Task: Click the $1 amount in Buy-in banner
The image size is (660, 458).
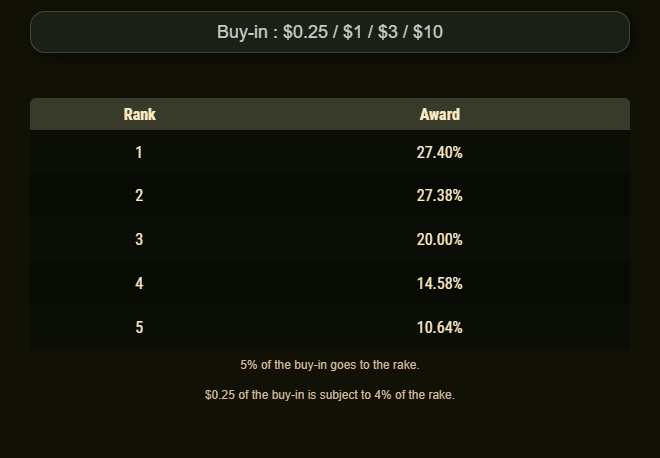Action: coord(352,32)
